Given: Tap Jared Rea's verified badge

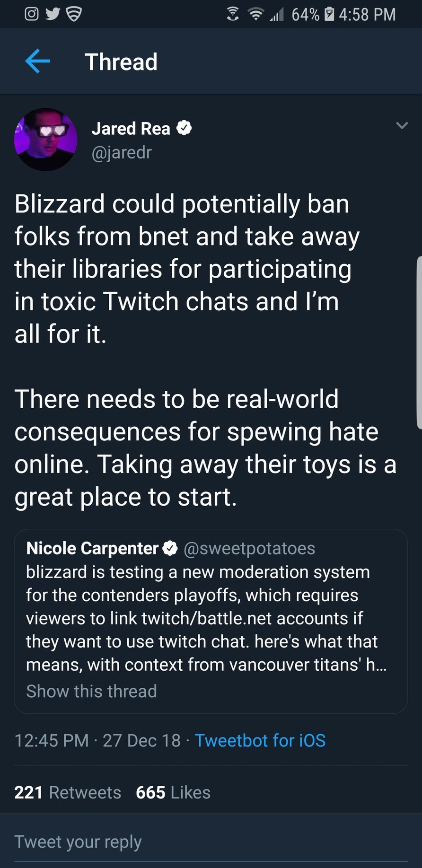Looking at the screenshot, I should tap(184, 128).
